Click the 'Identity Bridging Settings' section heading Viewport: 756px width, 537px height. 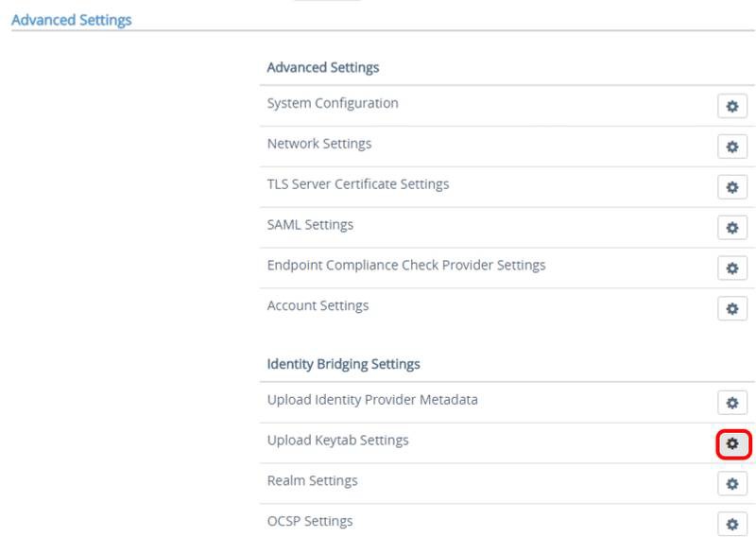tap(343, 364)
